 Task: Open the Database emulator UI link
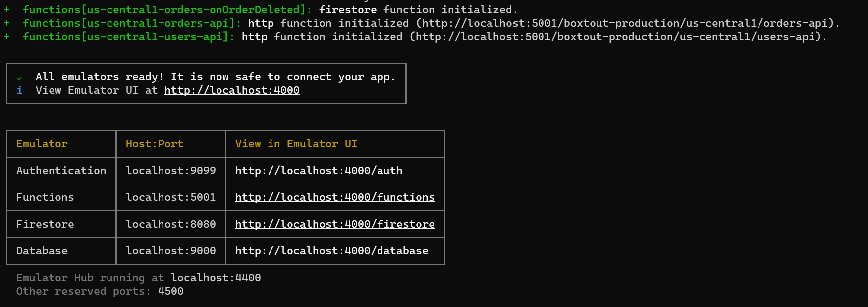coord(331,251)
